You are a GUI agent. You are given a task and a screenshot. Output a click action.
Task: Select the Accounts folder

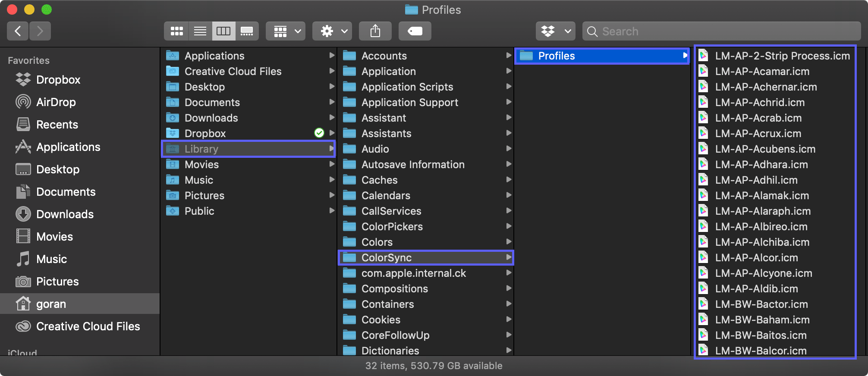click(426, 56)
